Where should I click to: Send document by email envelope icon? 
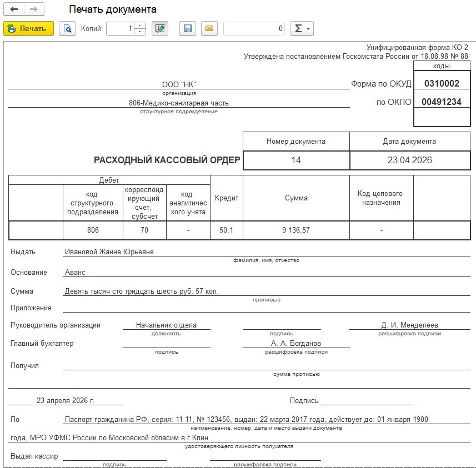209,28
